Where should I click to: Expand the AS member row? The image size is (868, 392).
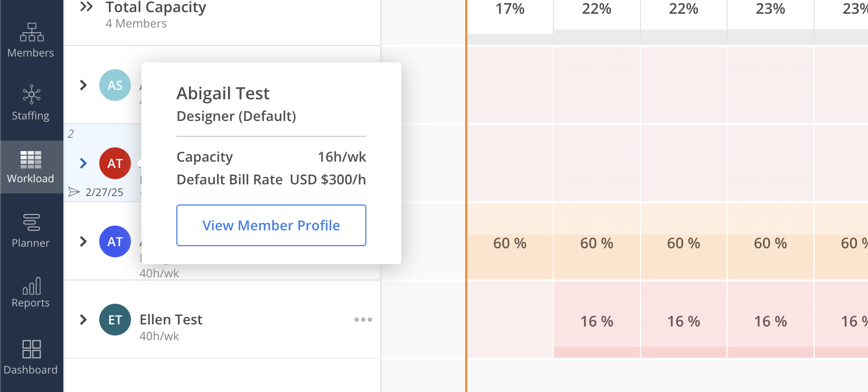click(x=83, y=85)
